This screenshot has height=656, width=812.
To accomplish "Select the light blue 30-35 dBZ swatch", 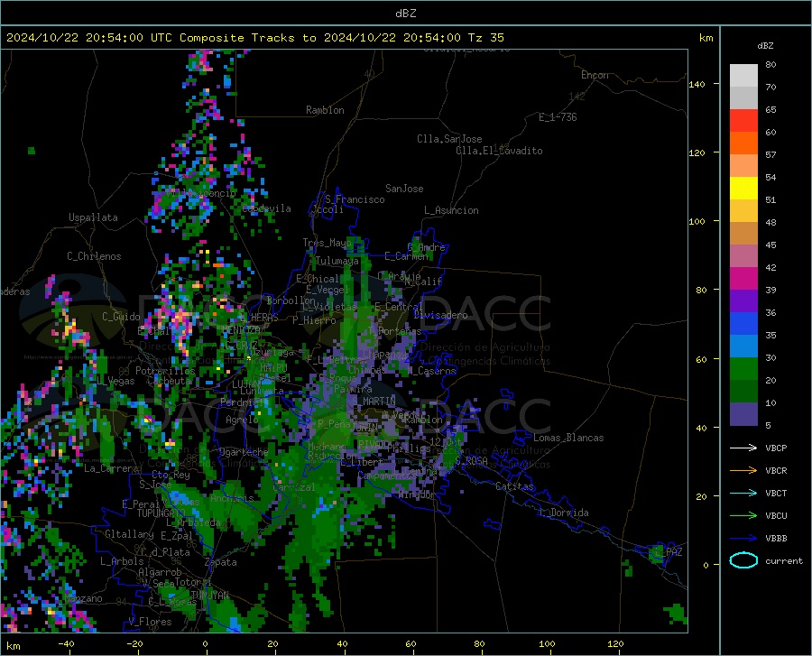I will 743,346.
